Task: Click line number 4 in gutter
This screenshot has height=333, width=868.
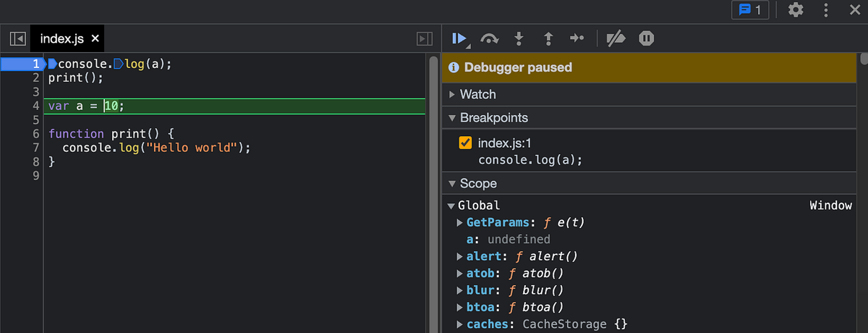Action: point(35,106)
